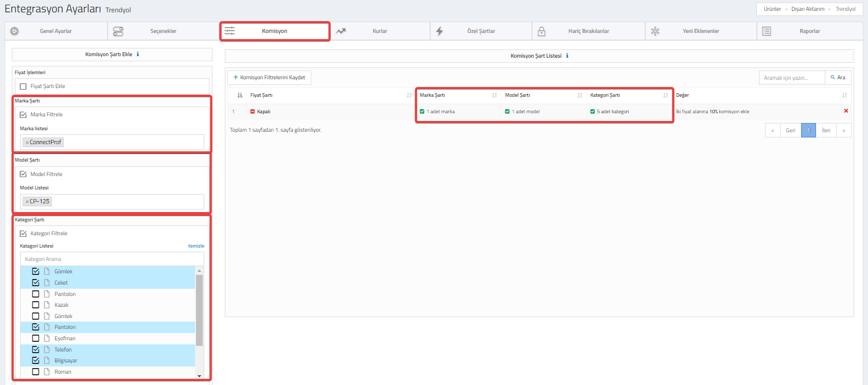Screen dimensions: 868x385
Task: Click the category list scrollbar up arrow
Action: (200, 270)
